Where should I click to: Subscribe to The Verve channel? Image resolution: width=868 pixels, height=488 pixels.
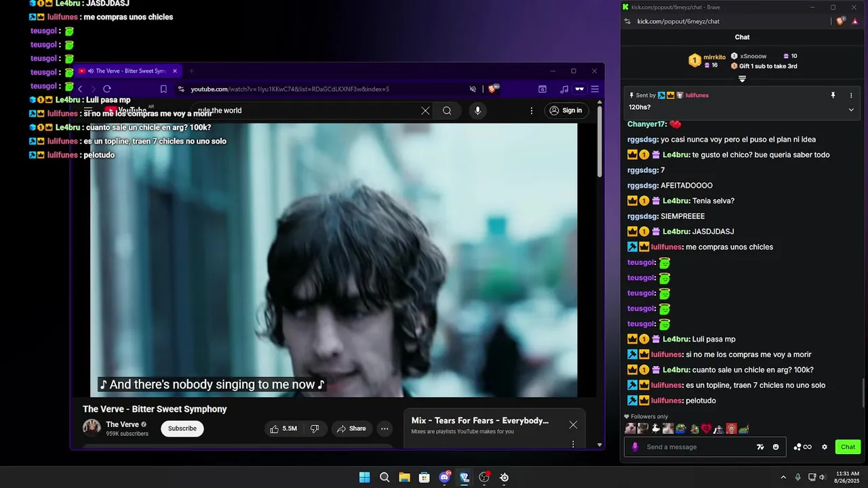pyautogui.click(x=182, y=428)
